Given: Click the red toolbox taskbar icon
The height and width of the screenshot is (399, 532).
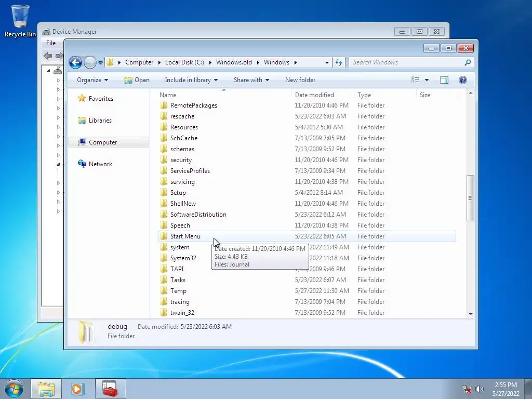Looking at the screenshot, I should point(110,389).
